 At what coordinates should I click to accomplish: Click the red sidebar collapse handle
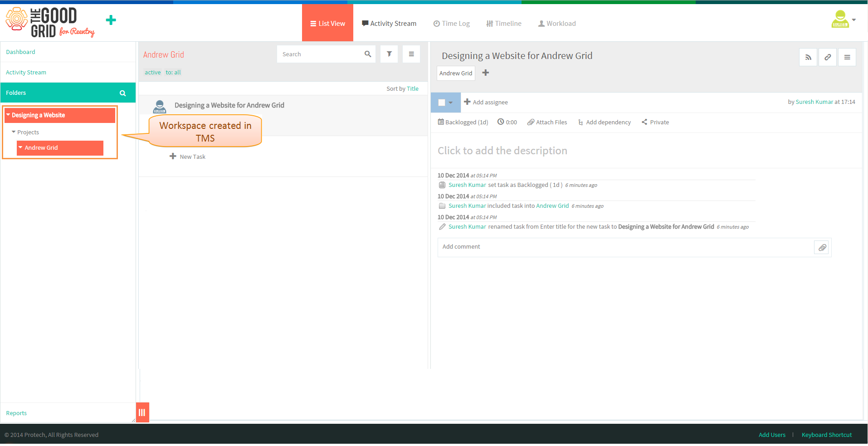point(142,412)
